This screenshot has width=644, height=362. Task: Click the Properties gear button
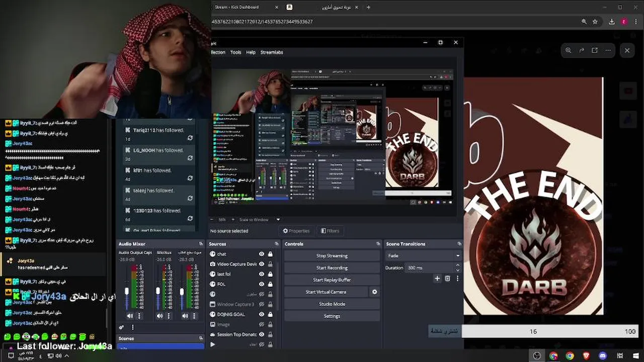pyautogui.click(x=296, y=231)
